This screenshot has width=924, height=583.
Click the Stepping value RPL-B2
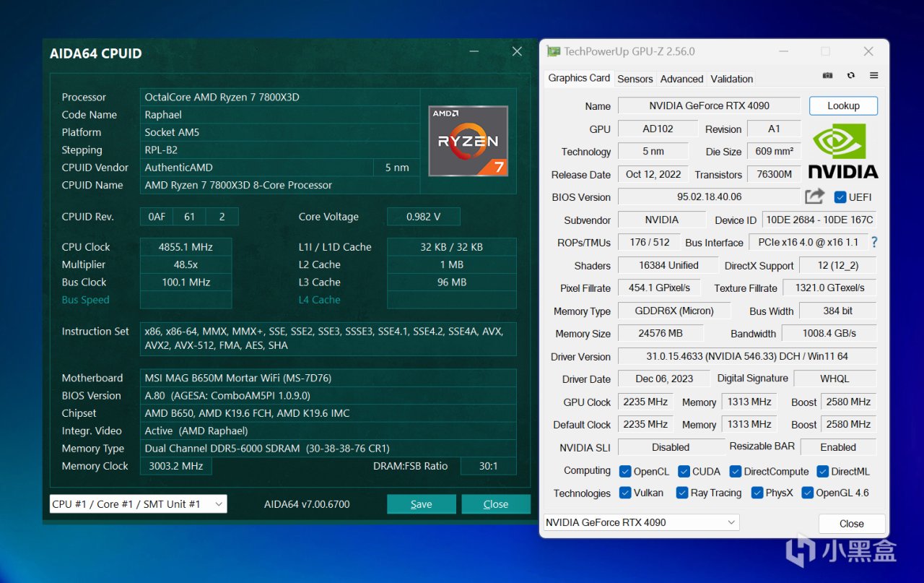(280, 150)
